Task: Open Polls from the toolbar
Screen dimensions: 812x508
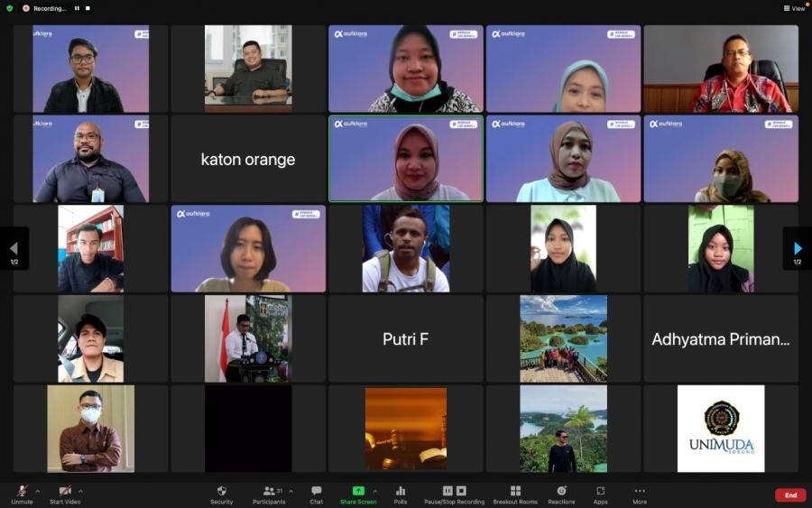Action: pos(401,494)
